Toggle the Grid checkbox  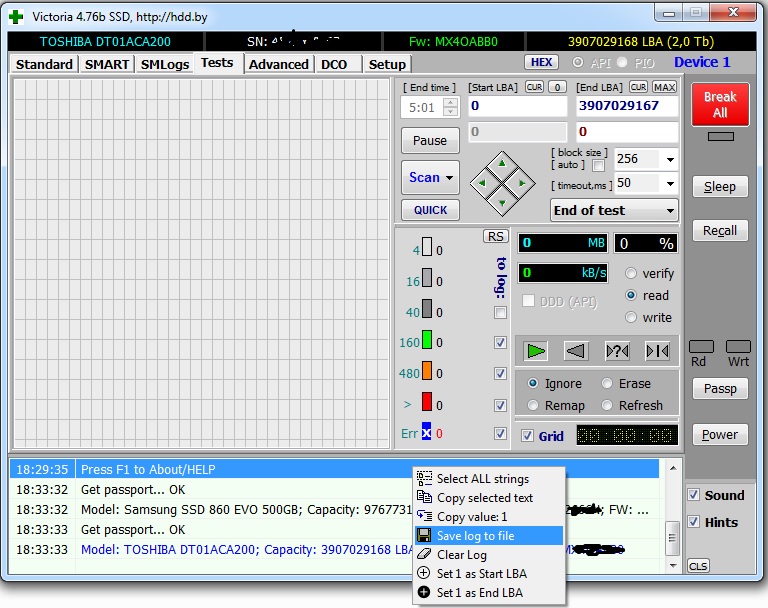tap(527, 436)
